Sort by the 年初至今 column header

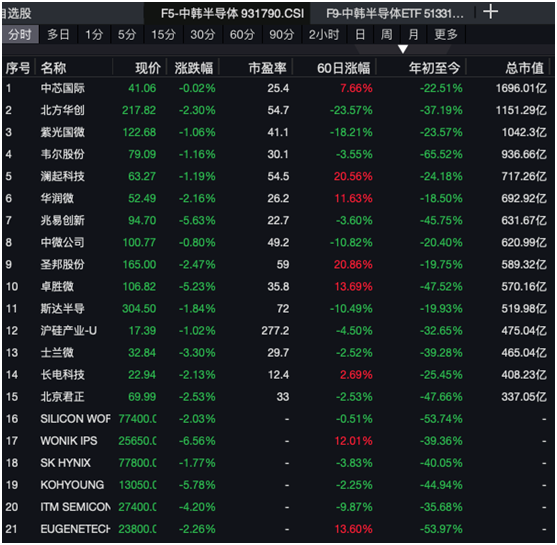pyautogui.click(x=434, y=68)
